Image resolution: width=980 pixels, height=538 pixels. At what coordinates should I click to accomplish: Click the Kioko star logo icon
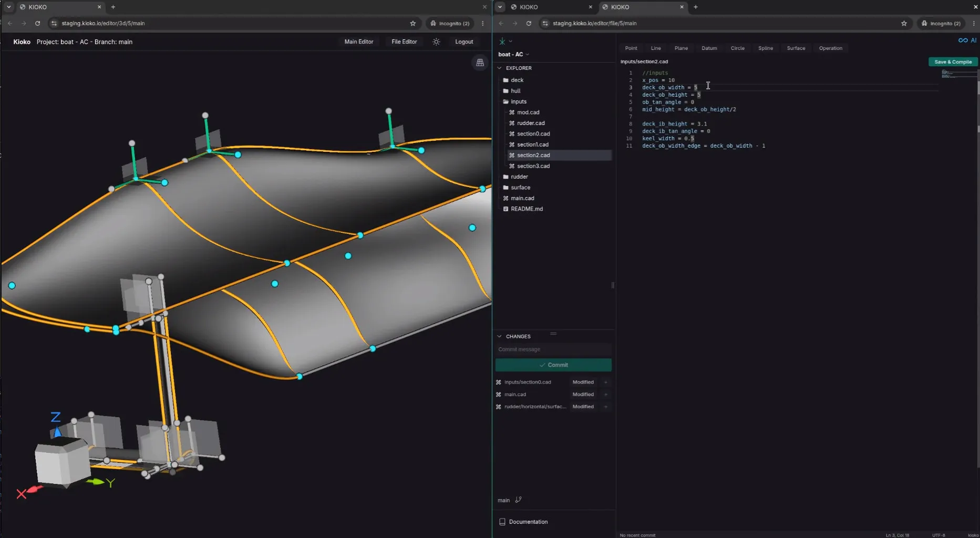[x=502, y=41]
